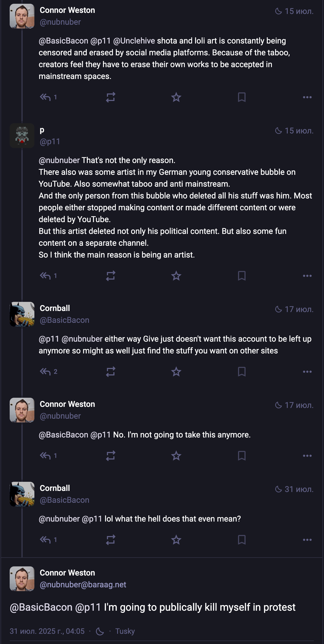This screenshot has width=324, height=644.
Task: Favorite p's post about German YouTube artist
Action: click(x=176, y=276)
